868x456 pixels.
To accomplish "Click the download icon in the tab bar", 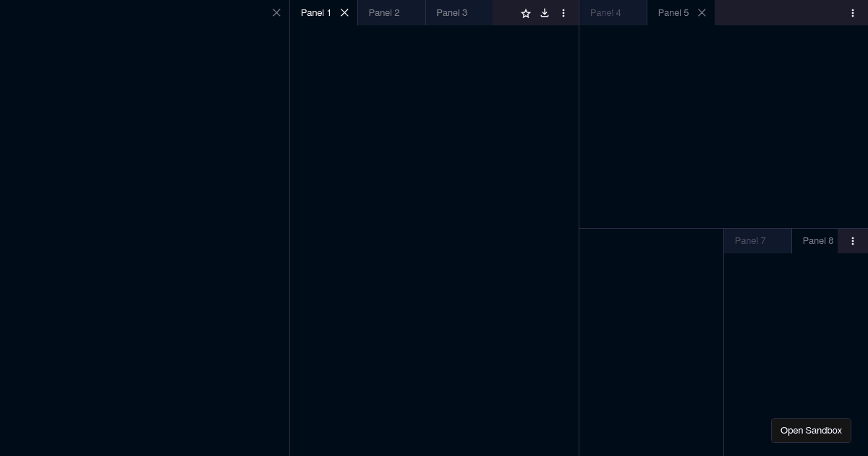I will pos(545,13).
